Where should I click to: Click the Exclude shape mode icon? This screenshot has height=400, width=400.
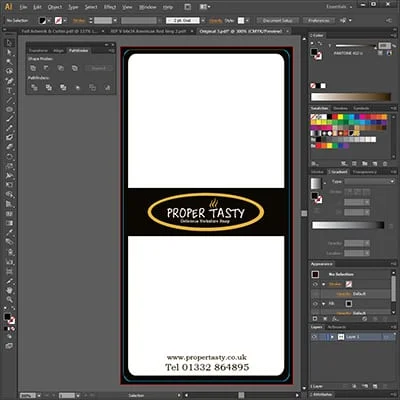75,68
